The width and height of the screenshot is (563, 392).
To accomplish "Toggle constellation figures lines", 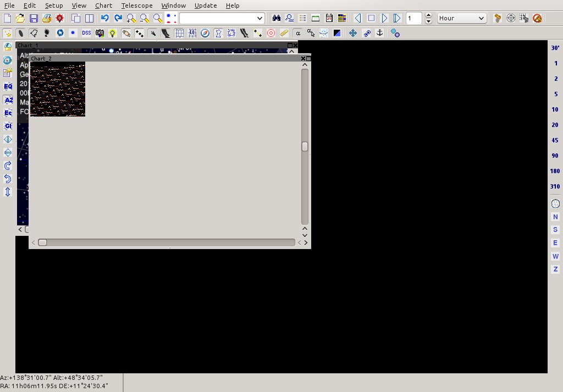I will pyautogui.click(x=218, y=33).
